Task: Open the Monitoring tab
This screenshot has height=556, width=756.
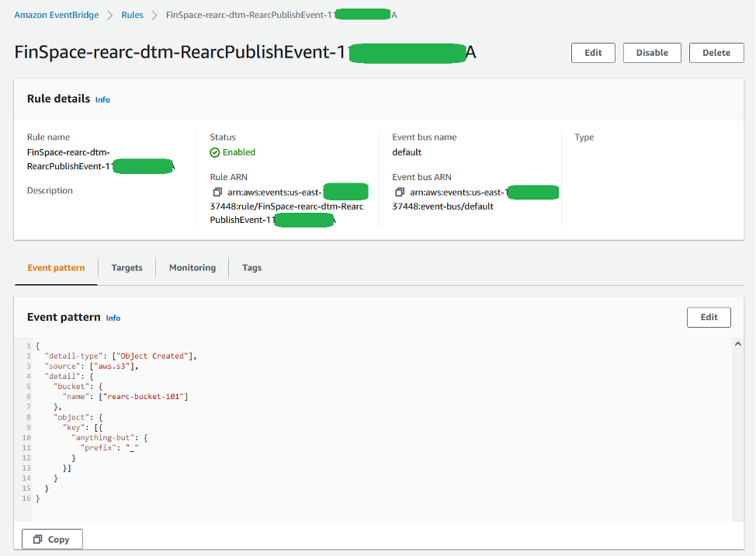Action: (x=192, y=267)
